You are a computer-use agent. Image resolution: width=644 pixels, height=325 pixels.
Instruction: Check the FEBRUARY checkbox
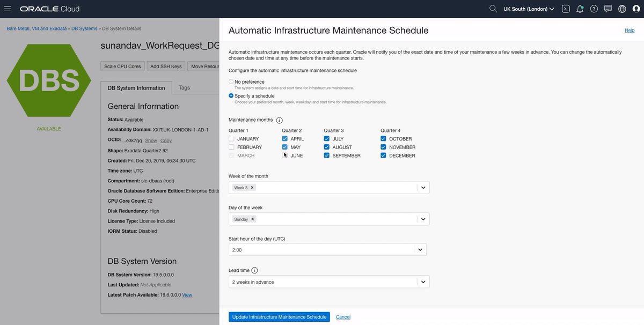click(x=231, y=147)
